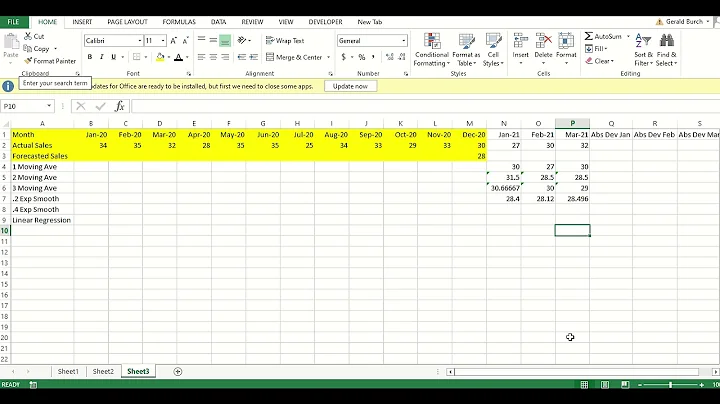Align text right
The height and width of the screenshot is (404, 720).
(225, 57)
